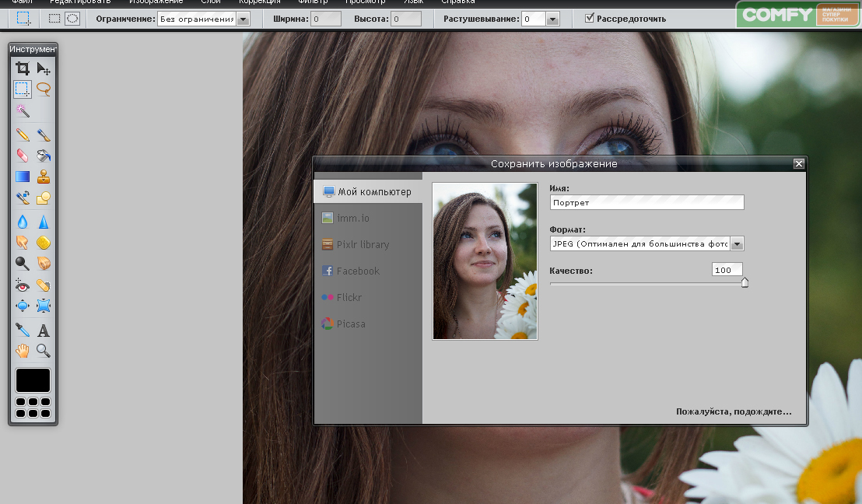Choose elliptical marquee mode in options bar

point(72,19)
